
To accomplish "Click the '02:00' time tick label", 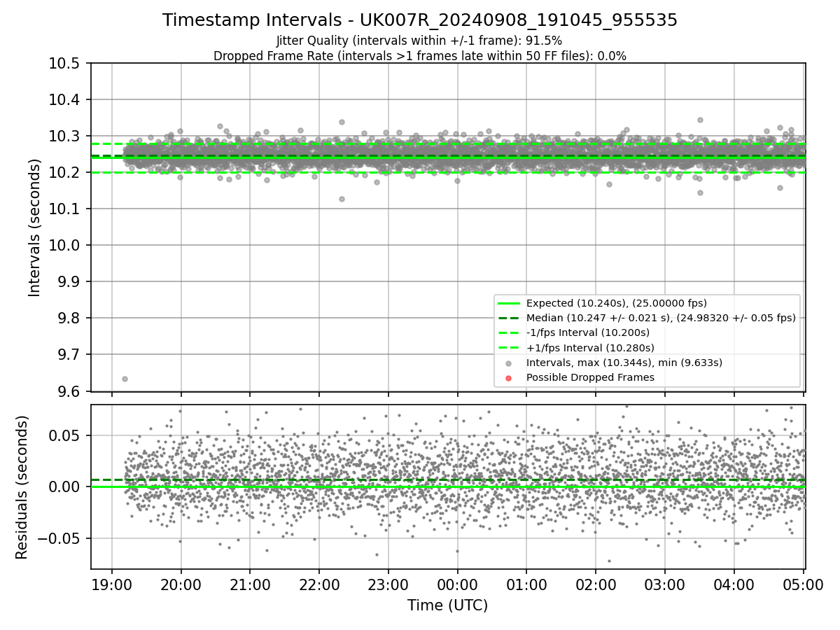I will [x=596, y=584].
